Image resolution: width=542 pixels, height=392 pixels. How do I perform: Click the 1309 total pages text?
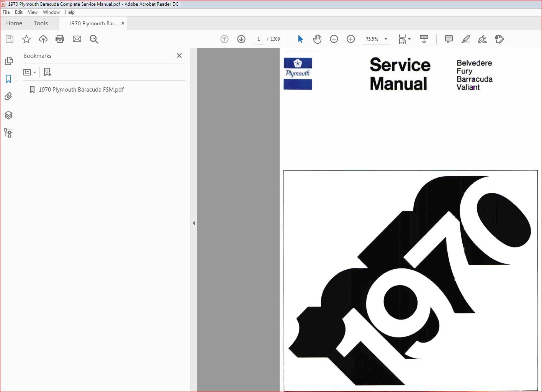(x=275, y=39)
